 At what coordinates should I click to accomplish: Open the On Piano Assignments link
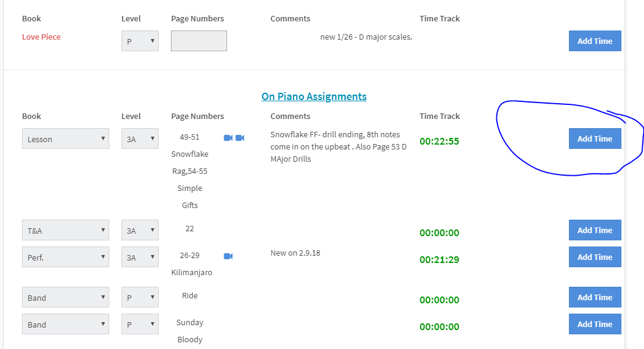point(314,96)
